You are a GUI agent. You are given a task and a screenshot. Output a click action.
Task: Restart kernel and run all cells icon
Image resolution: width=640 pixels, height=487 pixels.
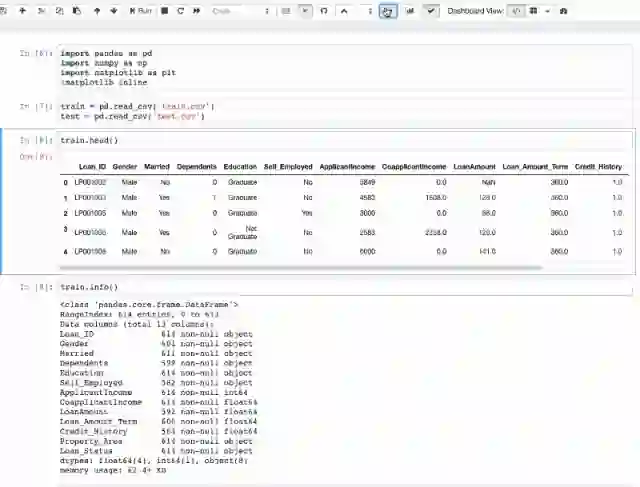(x=197, y=11)
